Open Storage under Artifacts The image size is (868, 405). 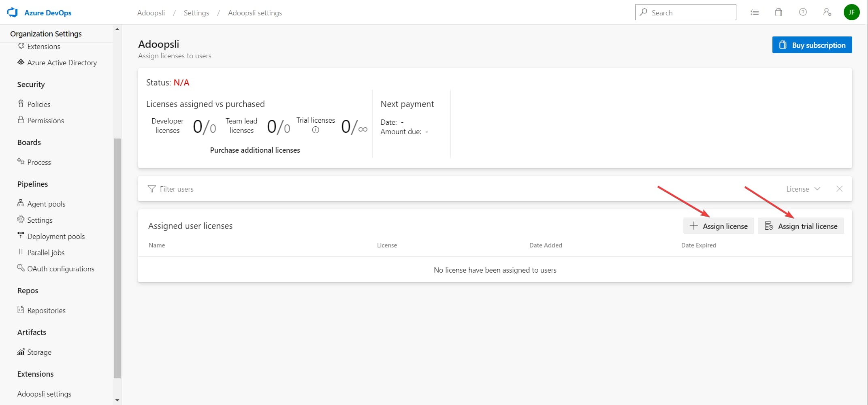tap(39, 352)
